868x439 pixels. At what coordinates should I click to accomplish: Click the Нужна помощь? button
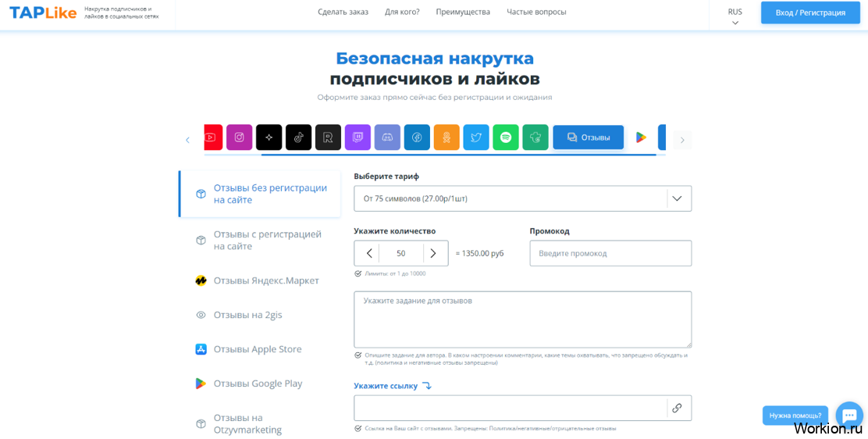click(x=795, y=415)
